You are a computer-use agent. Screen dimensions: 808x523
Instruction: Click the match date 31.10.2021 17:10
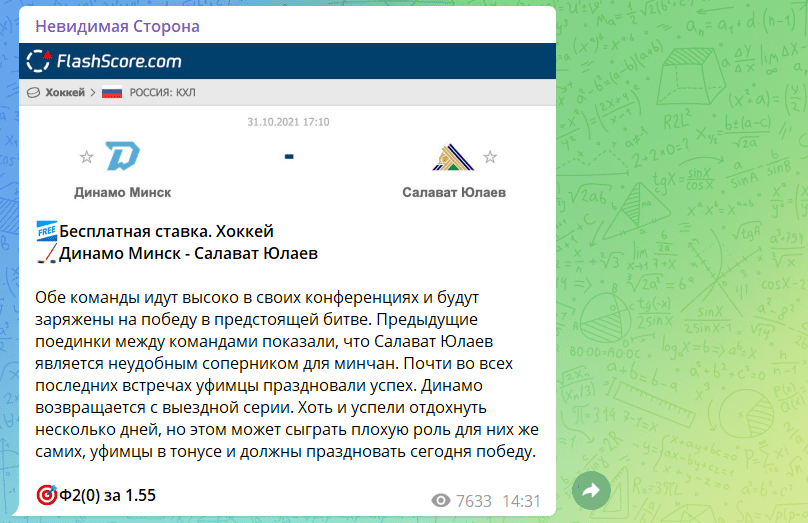pos(288,122)
